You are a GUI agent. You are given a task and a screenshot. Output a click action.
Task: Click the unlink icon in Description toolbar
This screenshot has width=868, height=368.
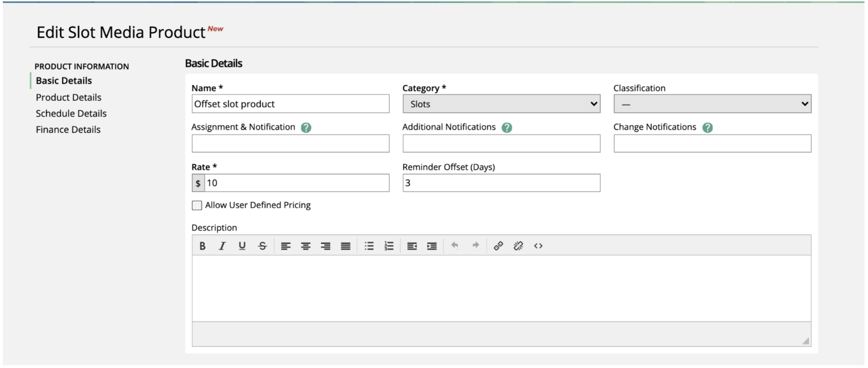(x=518, y=246)
